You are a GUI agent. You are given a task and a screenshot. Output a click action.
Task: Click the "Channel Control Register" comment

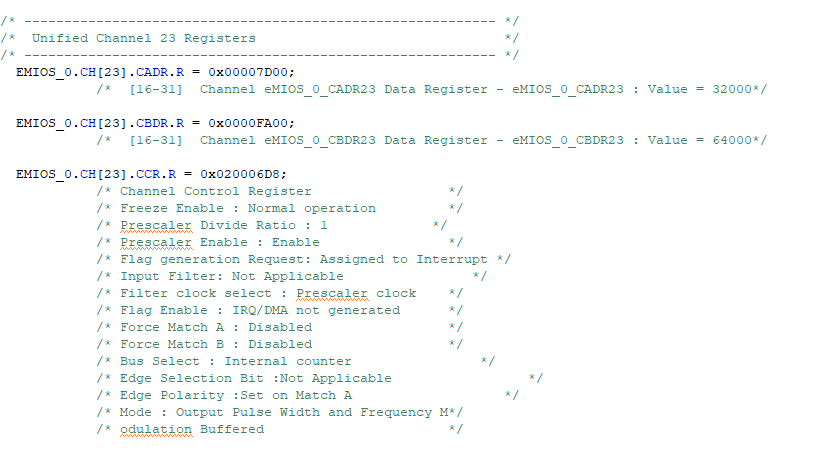[215, 191]
